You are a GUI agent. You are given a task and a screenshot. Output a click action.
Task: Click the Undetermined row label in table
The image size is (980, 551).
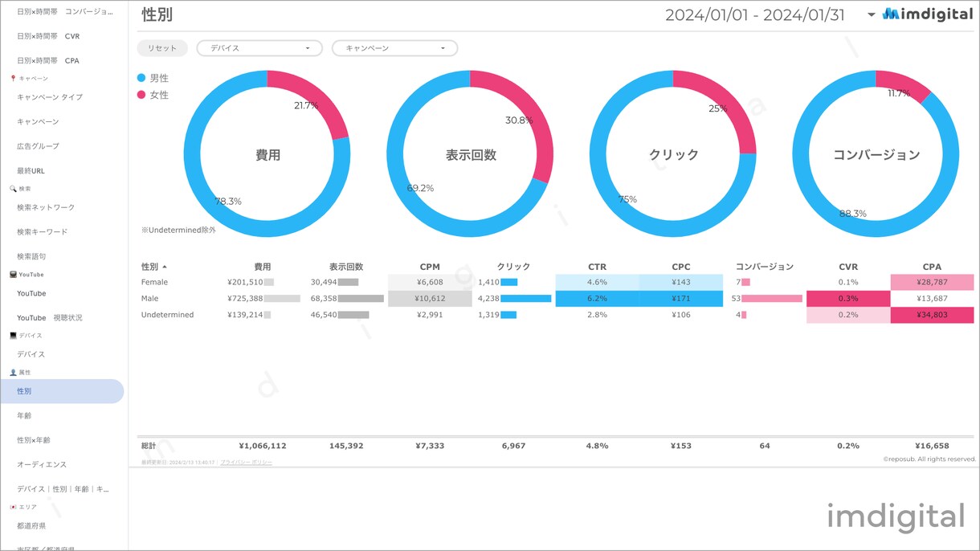(x=167, y=315)
